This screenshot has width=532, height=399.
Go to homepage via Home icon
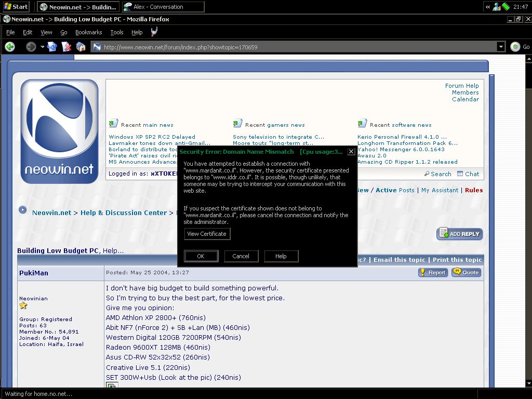click(81, 47)
